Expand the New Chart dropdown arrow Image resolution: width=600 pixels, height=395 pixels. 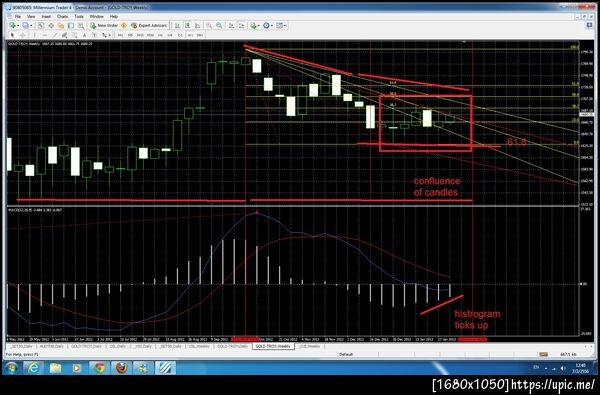(18, 26)
